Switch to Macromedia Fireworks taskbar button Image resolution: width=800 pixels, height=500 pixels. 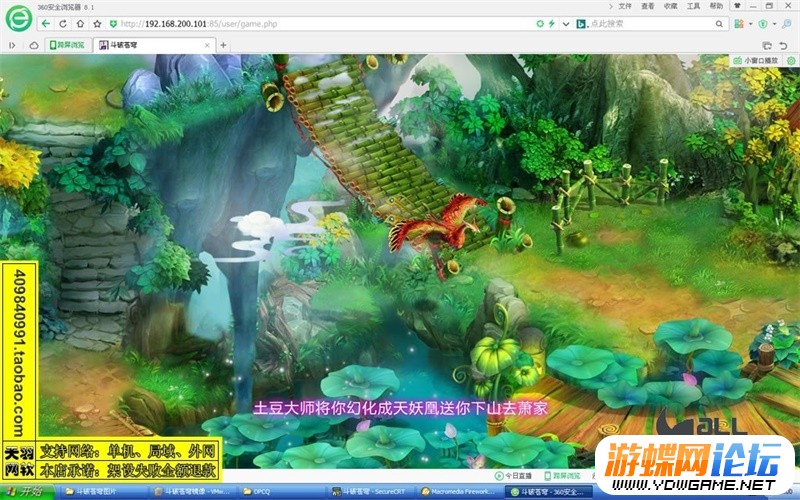coord(460,492)
